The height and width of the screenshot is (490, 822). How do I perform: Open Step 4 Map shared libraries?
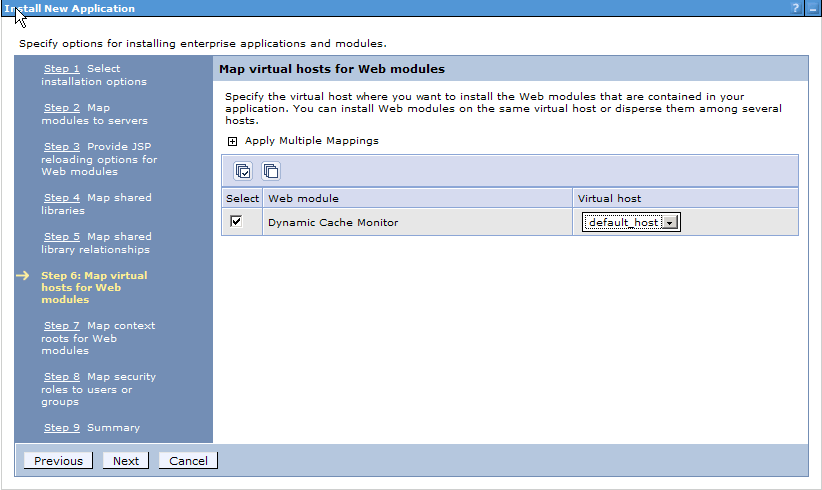pyautogui.click(x=62, y=198)
